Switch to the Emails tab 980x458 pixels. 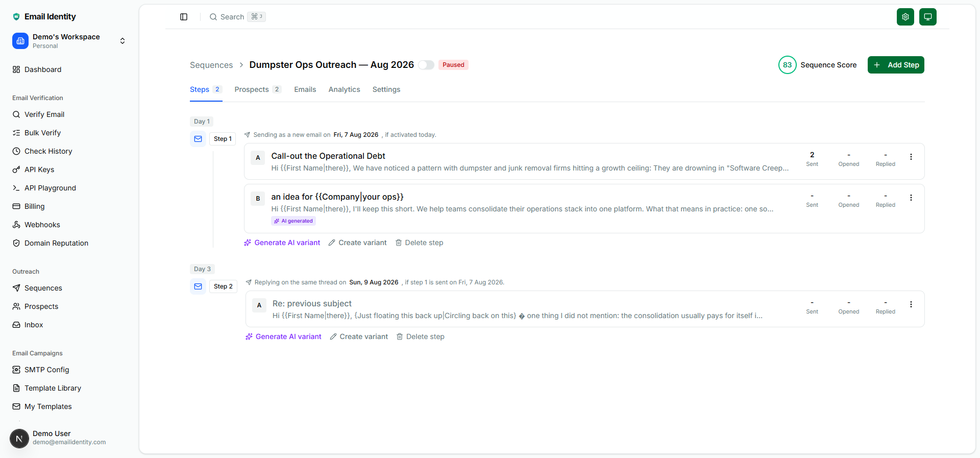coord(305,89)
